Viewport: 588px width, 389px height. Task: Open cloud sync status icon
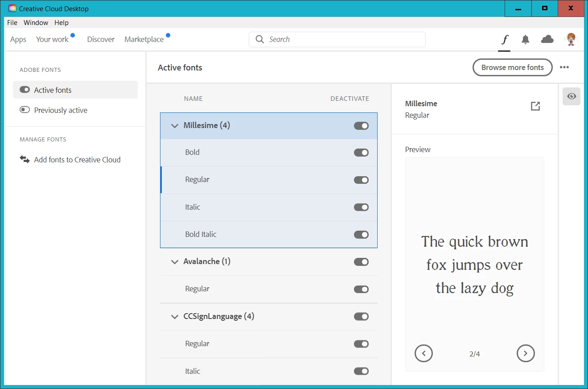tap(547, 39)
